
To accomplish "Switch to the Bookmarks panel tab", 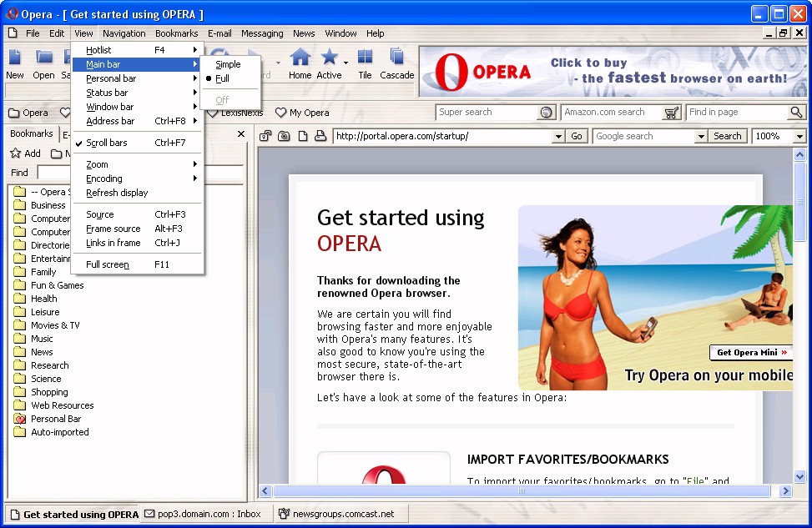I will click(x=32, y=133).
